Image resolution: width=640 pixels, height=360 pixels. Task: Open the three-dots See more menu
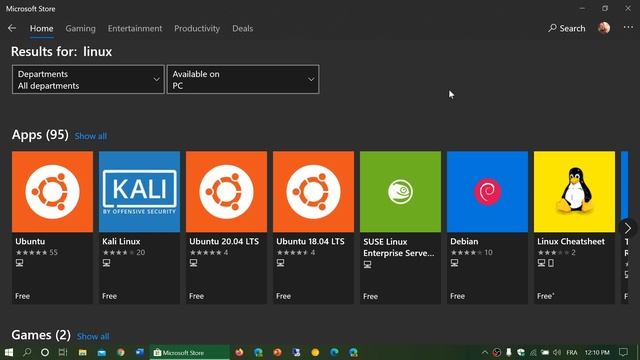pyautogui.click(x=628, y=27)
